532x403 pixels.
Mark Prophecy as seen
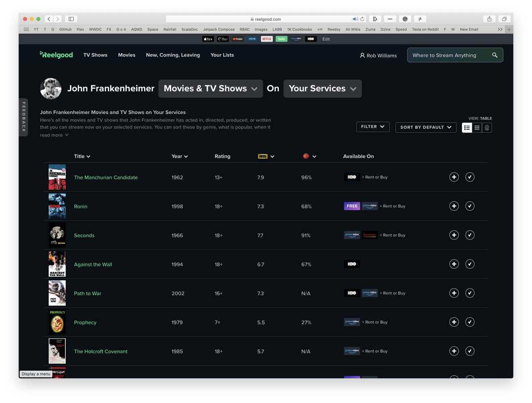470,322
